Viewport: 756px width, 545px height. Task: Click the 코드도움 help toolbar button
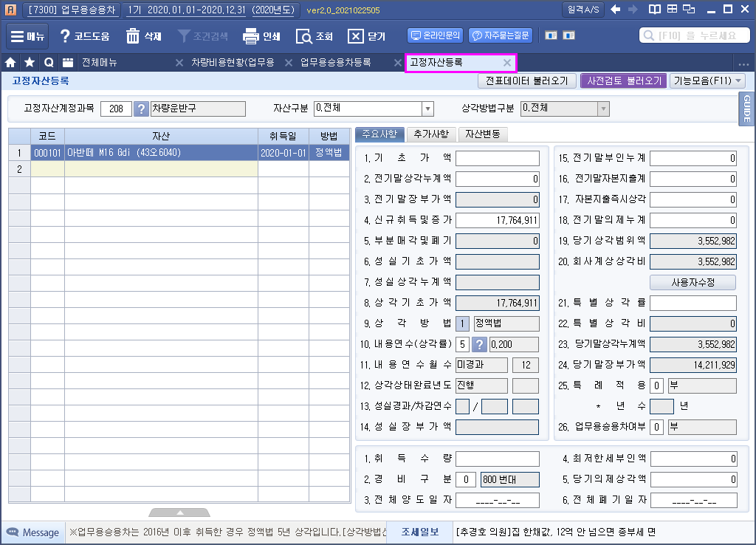click(85, 36)
